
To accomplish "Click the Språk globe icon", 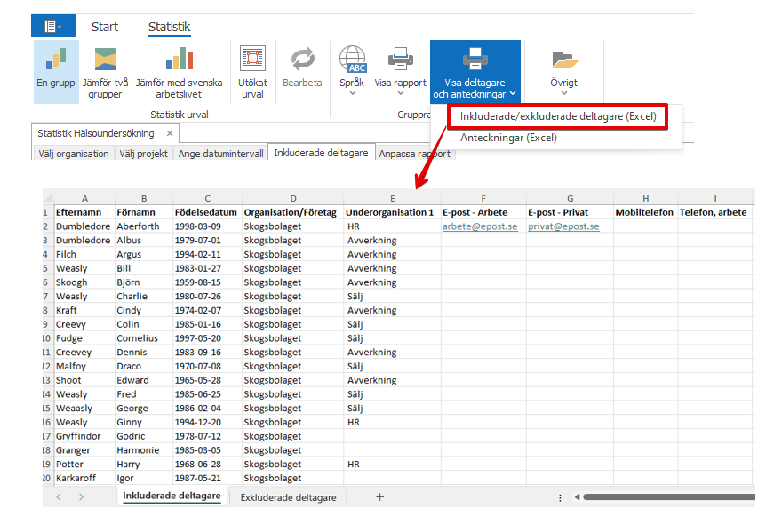I will tap(352, 59).
